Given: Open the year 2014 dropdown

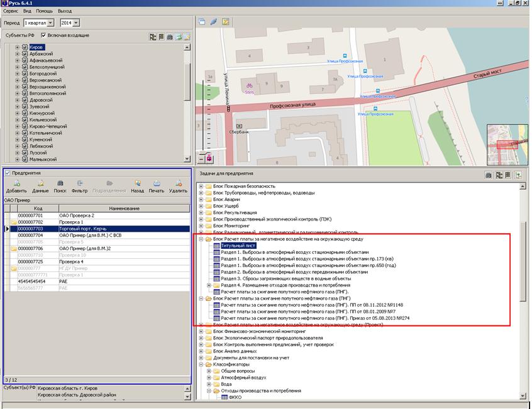Looking at the screenshot, I should coord(75,23).
